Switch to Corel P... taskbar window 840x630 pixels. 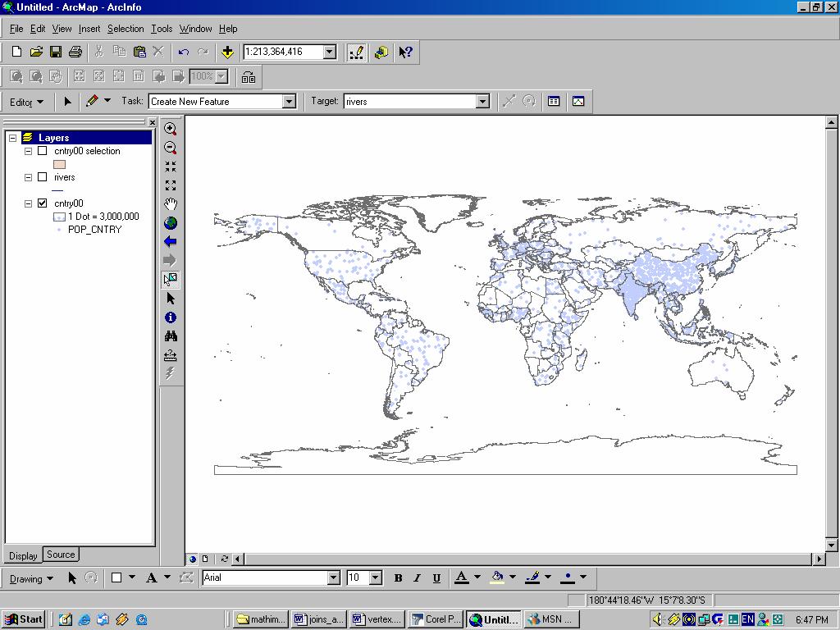click(x=436, y=619)
